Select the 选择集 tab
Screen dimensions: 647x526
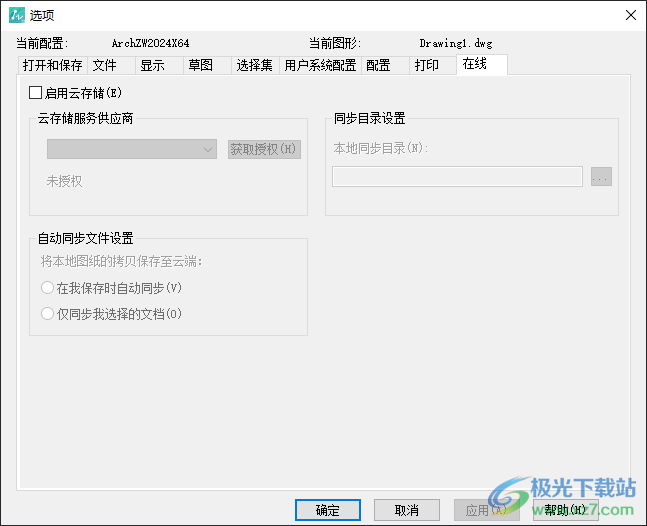255,65
